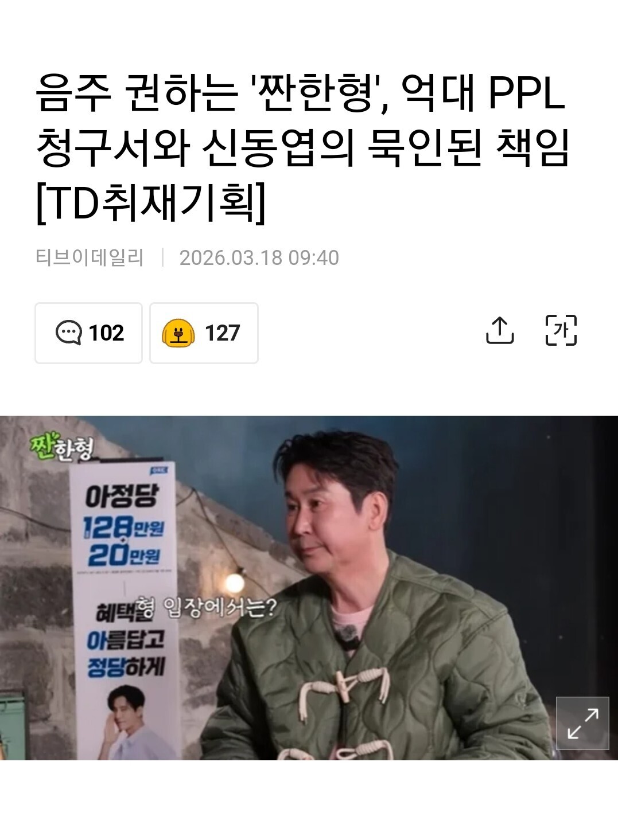Click the 2026.03.18 09:40 timestamp
The image size is (618, 840).
[x=259, y=257]
